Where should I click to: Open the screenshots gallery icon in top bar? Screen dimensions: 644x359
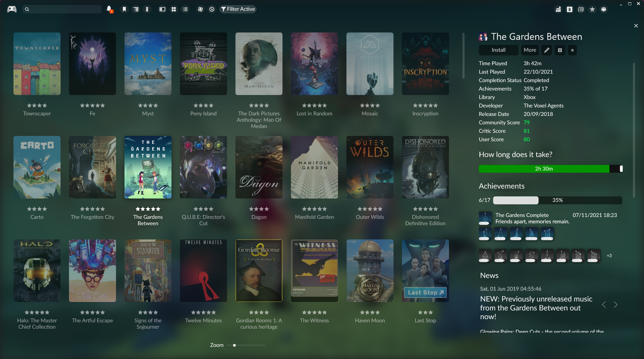pos(581,10)
